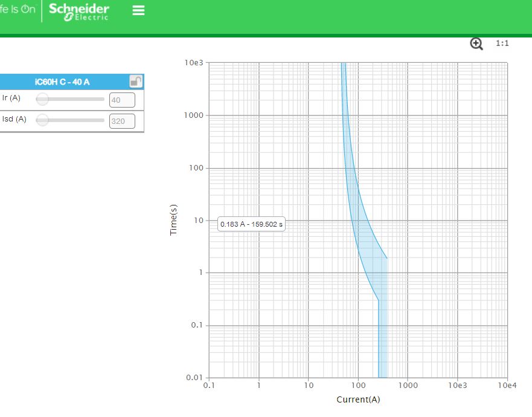Click the 0.01 time axis tick label
This screenshot has width=532, height=417.
click(x=194, y=377)
